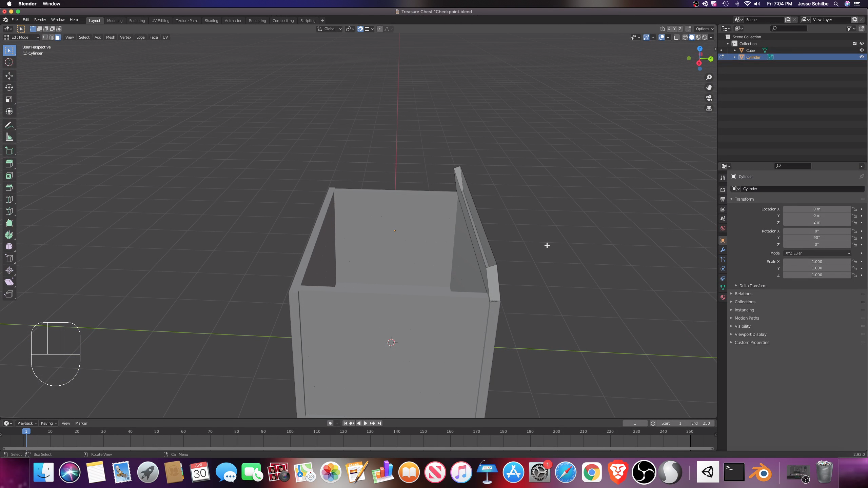
Task: Select the Move tool in toolbar
Action: (9, 76)
